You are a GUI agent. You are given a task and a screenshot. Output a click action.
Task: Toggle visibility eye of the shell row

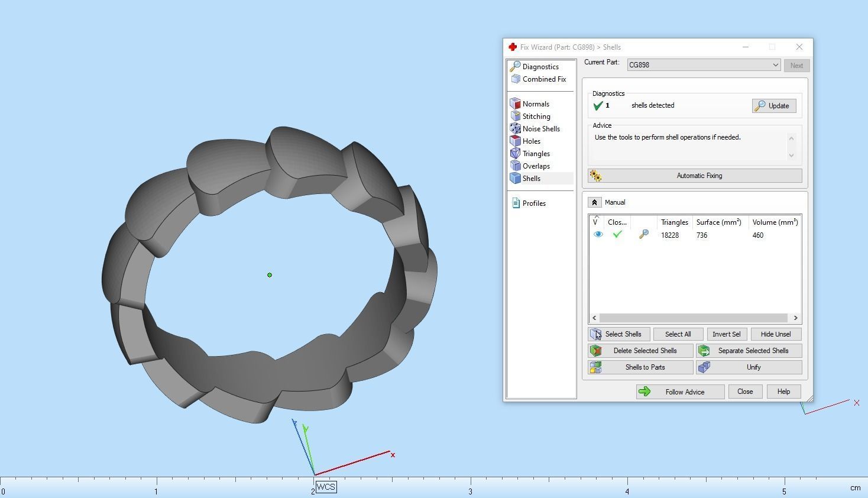click(598, 235)
